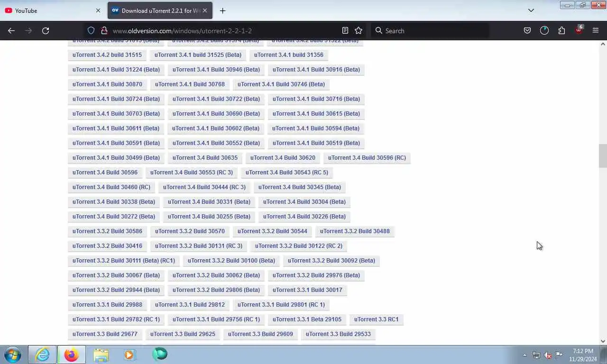Select uTorrent 3.4 Build 30543 (RC 5)
The image size is (607, 364).
[287, 173]
